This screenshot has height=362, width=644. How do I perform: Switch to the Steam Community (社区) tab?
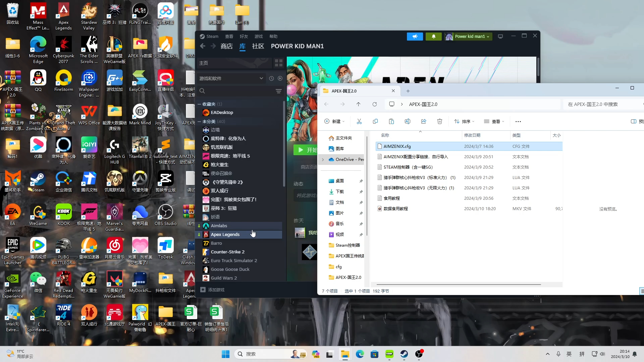[258, 46]
